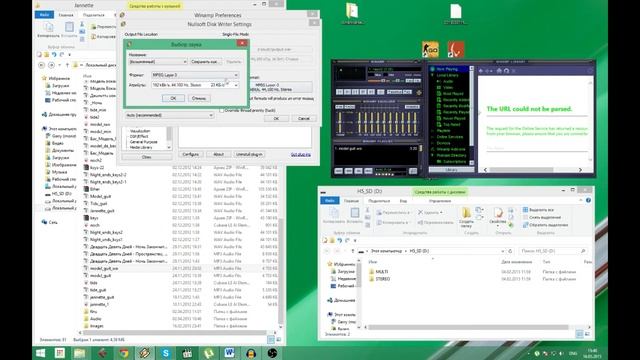
Task: Launch the CS:GO desktop shortcut
Action: 430,49
